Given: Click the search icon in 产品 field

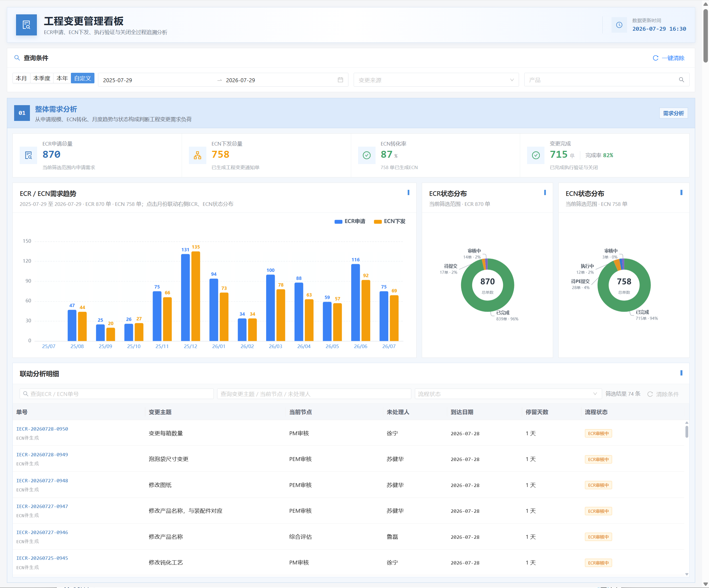Looking at the screenshot, I should [681, 80].
